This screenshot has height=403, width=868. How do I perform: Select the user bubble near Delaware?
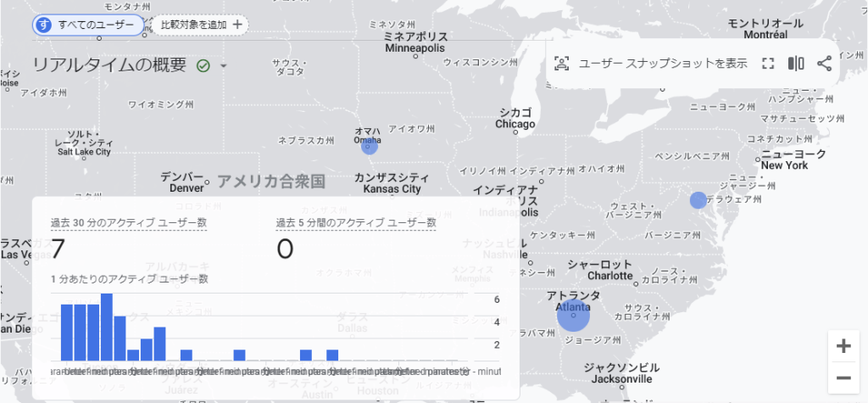click(x=698, y=200)
